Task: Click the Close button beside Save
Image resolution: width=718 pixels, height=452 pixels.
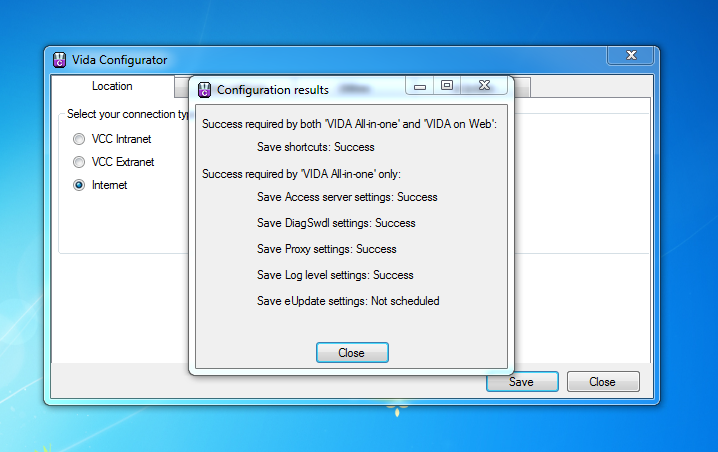Action: [x=602, y=382]
